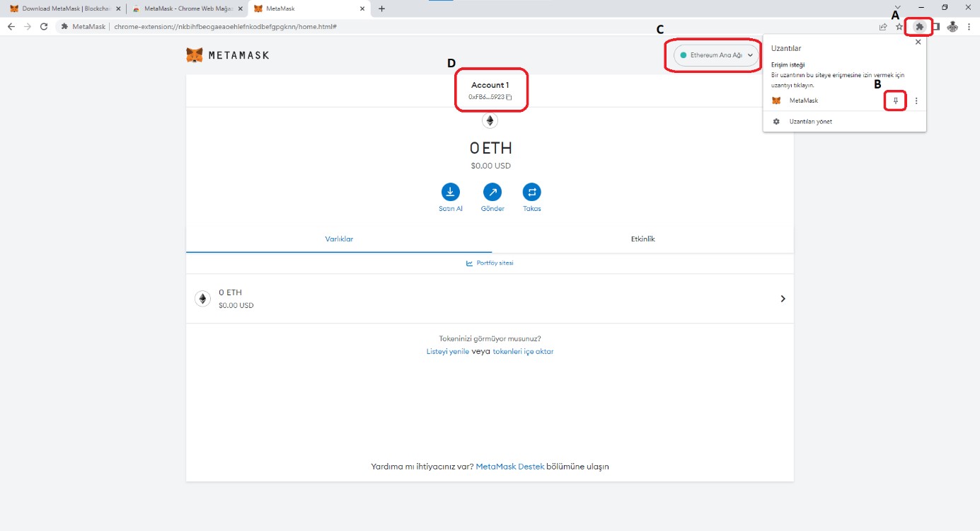The image size is (980, 531).
Task: Open the MetaMask Destek support link
Action: pyautogui.click(x=509, y=467)
